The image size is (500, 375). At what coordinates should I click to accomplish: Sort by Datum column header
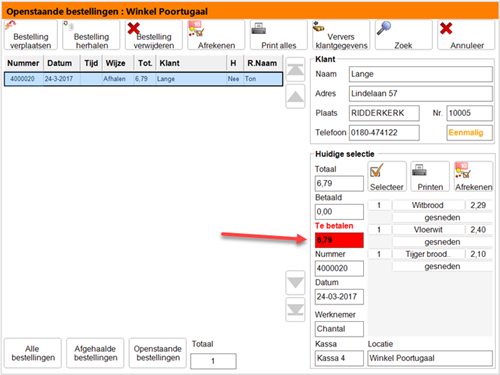pyautogui.click(x=62, y=63)
